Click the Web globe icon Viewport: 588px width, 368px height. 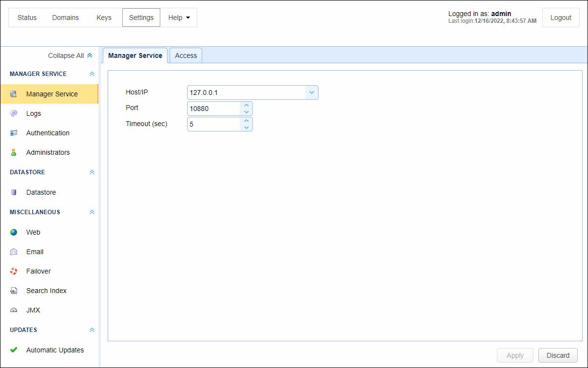click(x=14, y=232)
